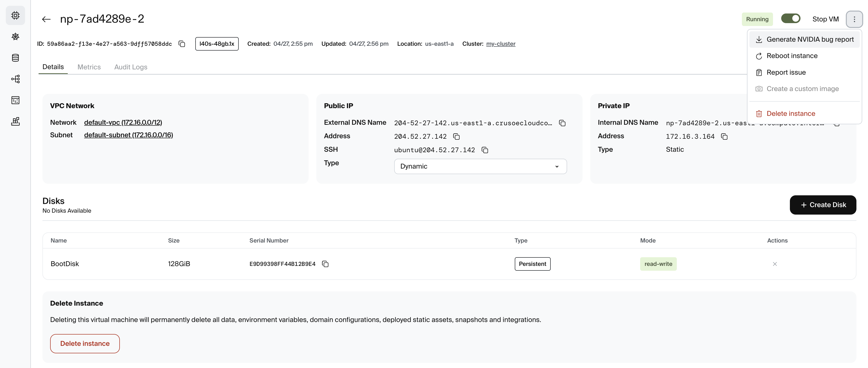Image resolution: width=868 pixels, height=368 pixels.
Task: Click the private address text 172.16.3.164
Action: pyautogui.click(x=690, y=136)
